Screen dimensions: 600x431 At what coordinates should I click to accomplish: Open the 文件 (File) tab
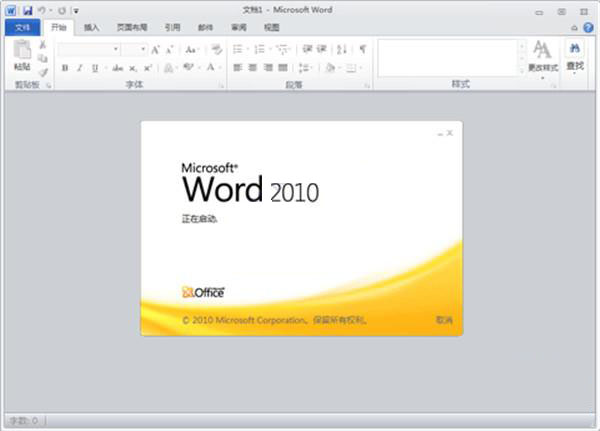[x=22, y=28]
